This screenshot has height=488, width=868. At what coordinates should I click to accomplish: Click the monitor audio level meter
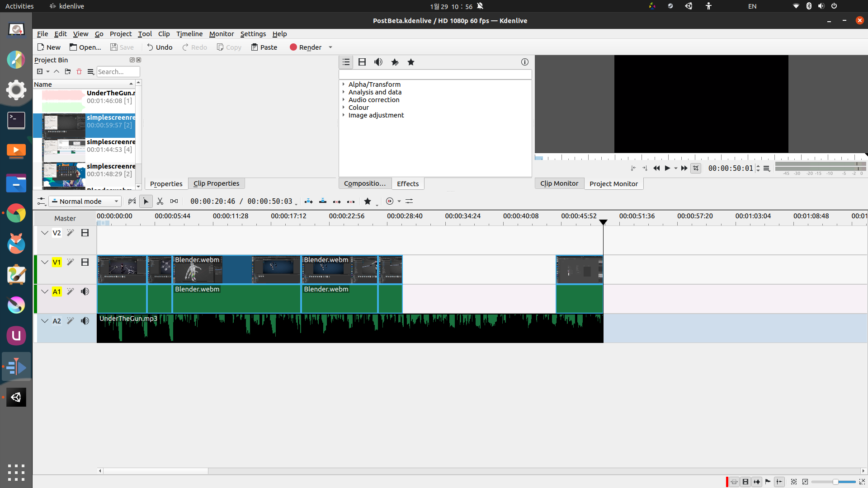point(821,166)
